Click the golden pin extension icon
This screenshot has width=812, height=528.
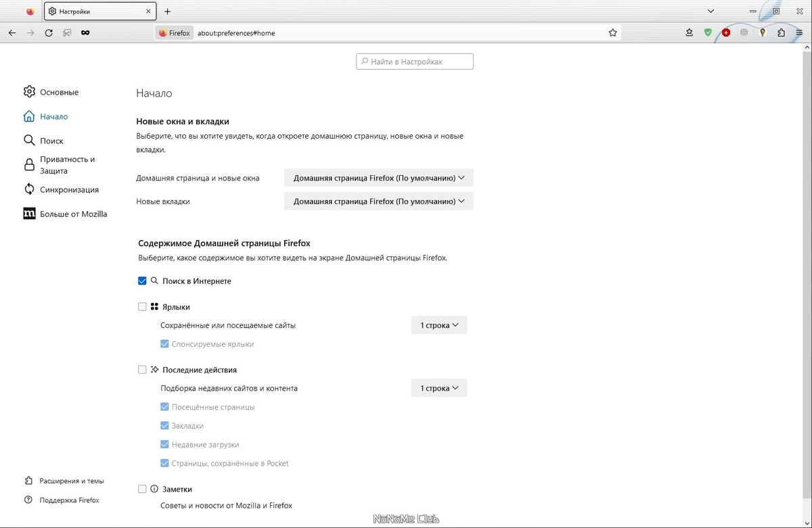coord(763,32)
